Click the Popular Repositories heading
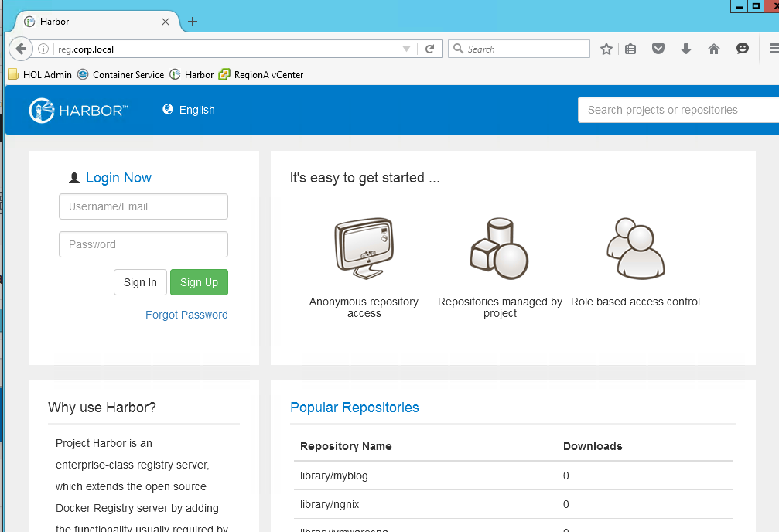 [x=355, y=408]
